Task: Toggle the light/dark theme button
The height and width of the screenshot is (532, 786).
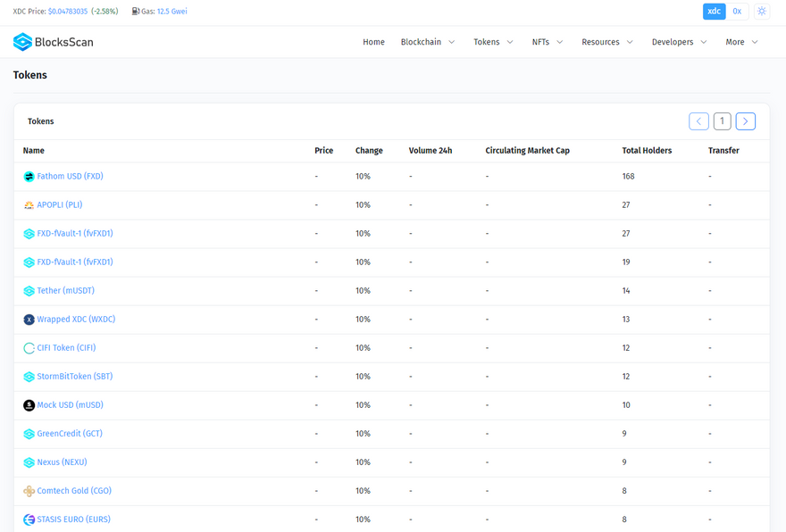Action: tap(761, 12)
